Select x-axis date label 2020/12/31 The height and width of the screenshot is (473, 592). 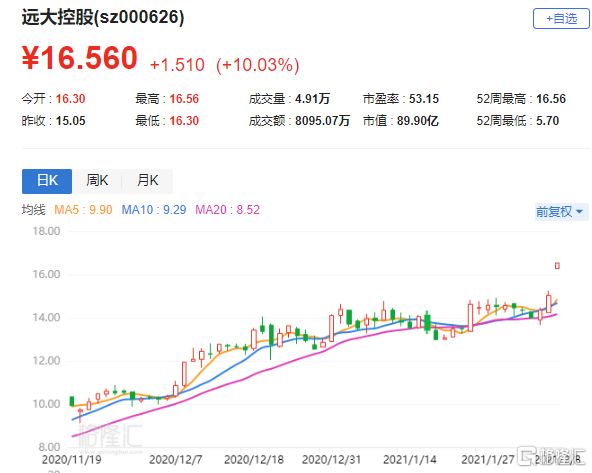pos(331,460)
